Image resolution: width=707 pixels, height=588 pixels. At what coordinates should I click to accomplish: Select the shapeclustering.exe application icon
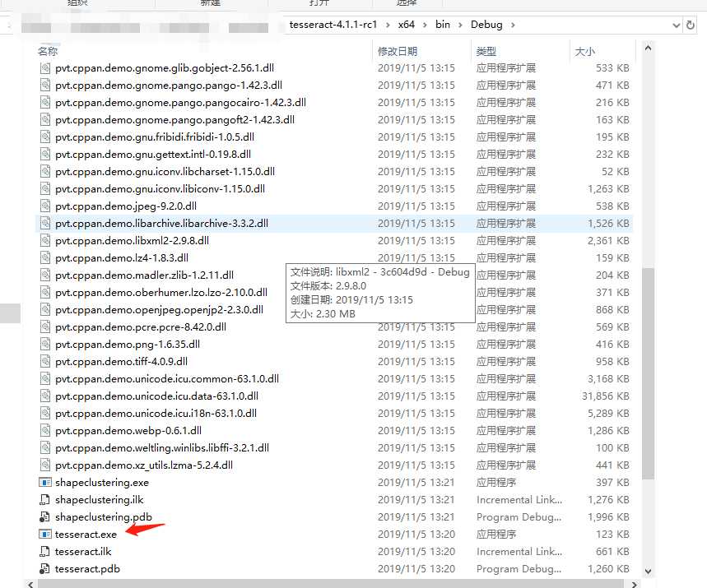pos(45,482)
